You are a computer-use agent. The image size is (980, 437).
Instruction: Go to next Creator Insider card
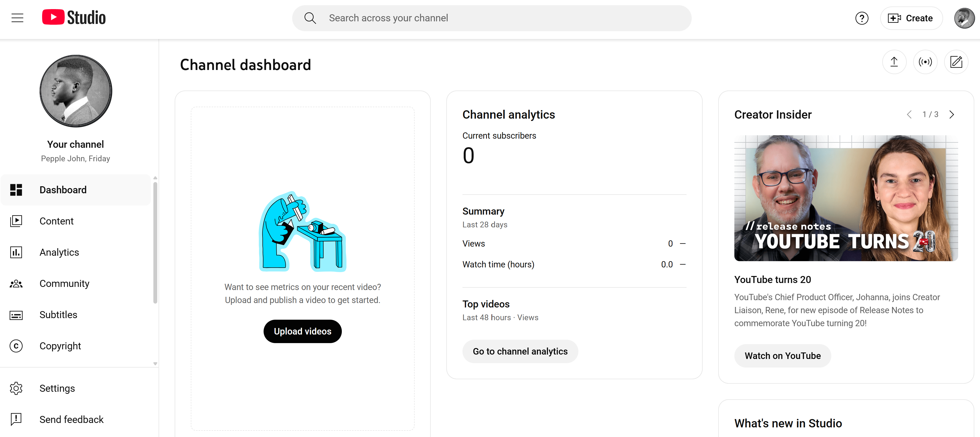click(951, 114)
